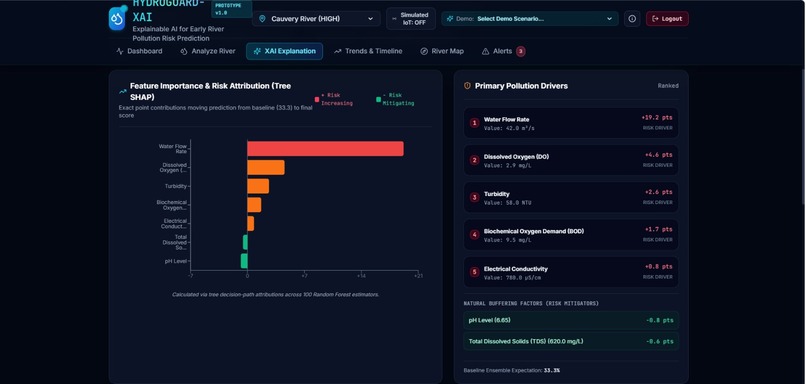Toggle Simulated IoT OFF switch

click(411, 19)
